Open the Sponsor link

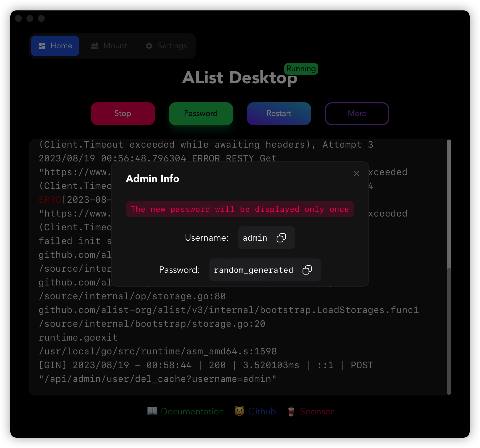(x=317, y=412)
